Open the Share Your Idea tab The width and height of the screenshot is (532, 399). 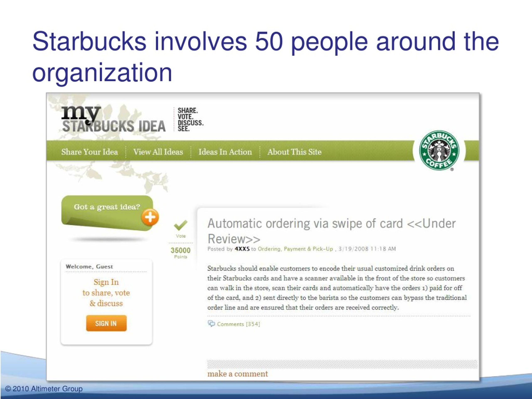90,152
